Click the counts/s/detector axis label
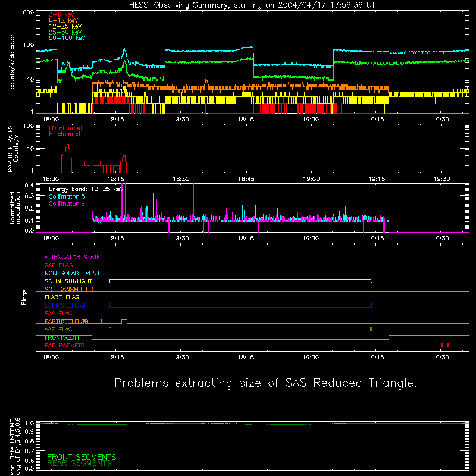476x476 pixels. [12, 62]
